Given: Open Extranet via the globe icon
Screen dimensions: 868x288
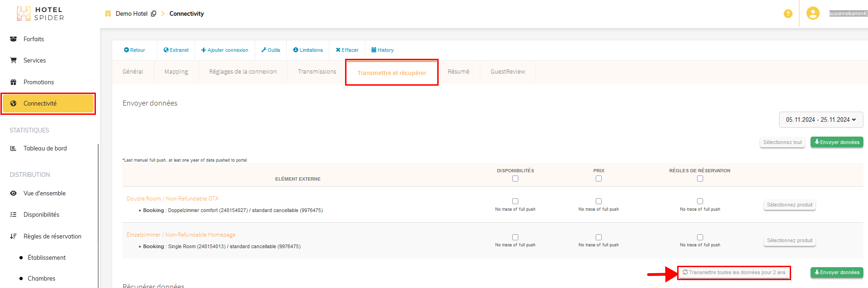Looking at the screenshot, I should tap(166, 50).
